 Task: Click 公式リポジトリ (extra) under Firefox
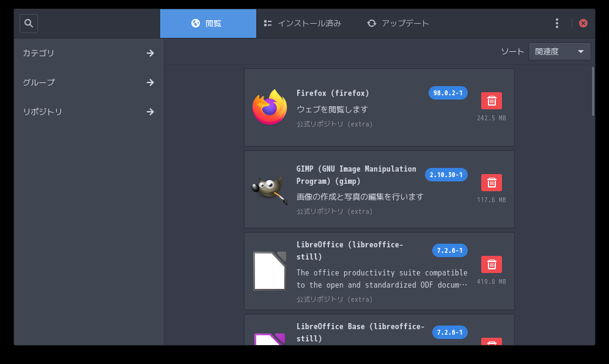[334, 124]
